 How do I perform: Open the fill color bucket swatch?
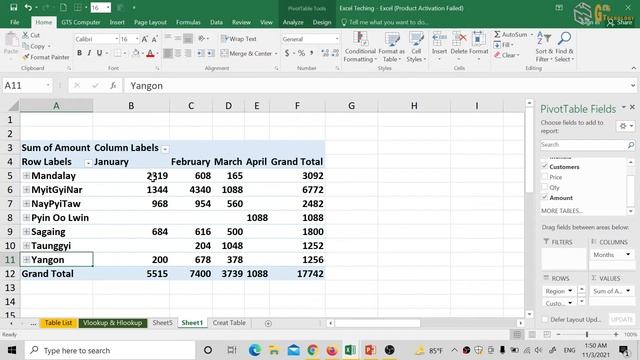[x=136, y=53]
